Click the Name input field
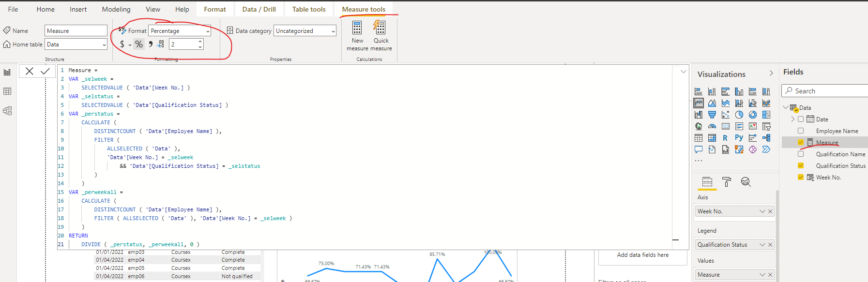The width and height of the screenshot is (868, 282). click(76, 30)
